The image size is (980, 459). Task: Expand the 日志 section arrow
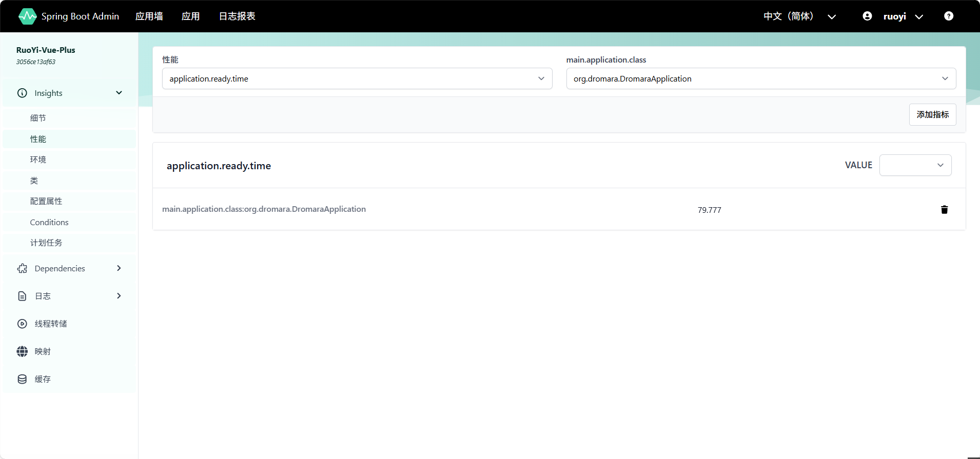point(119,296)
